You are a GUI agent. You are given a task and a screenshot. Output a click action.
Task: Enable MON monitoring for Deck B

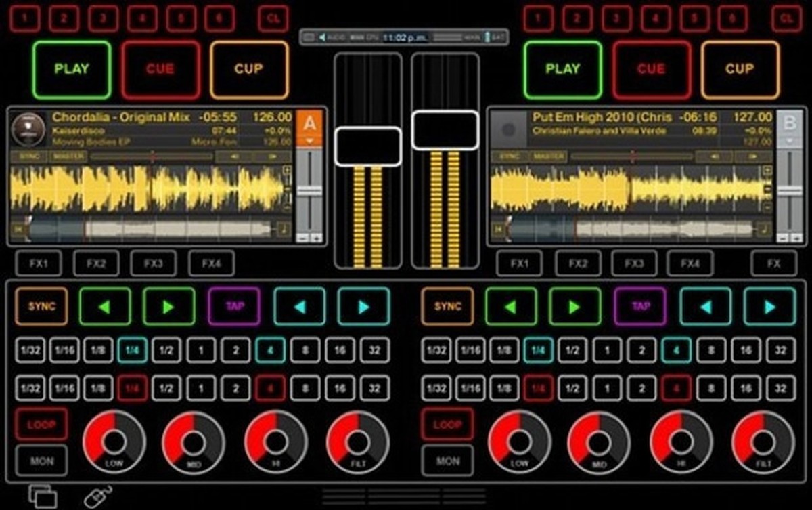pos(448,461)
